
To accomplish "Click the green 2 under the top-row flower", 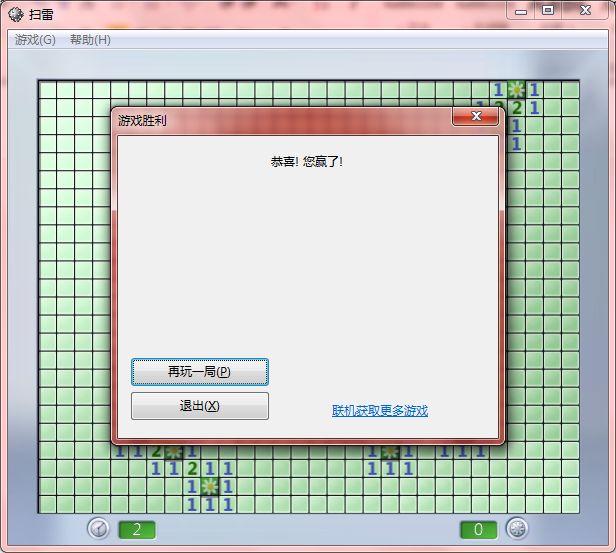I will click(516, 108).
